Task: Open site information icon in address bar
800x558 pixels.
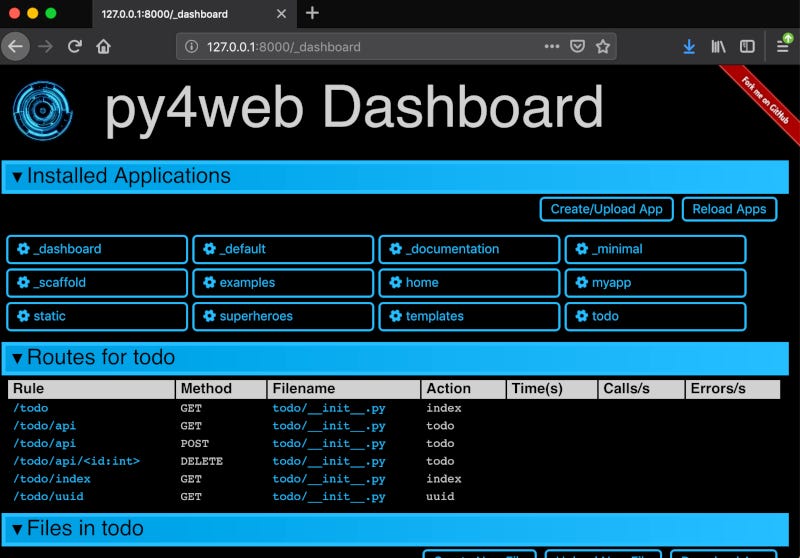Action: pos(191,47)
